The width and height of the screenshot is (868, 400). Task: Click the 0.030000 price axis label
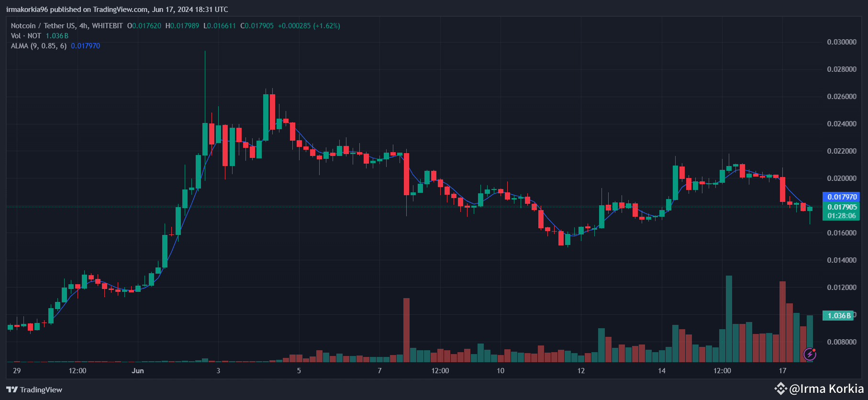pyautogui.click(x=842, y=42)
